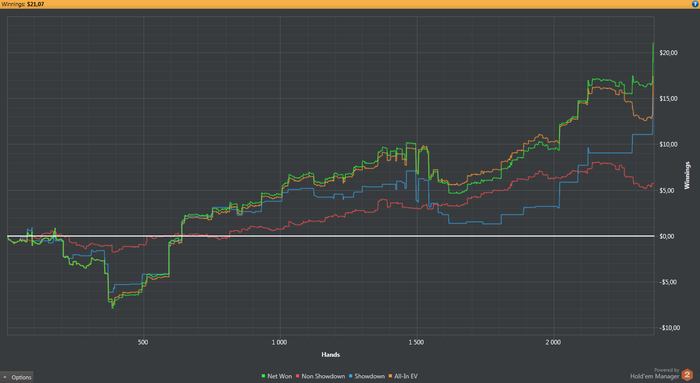Click the orange All-In EV color swatch

coord(391,376)
